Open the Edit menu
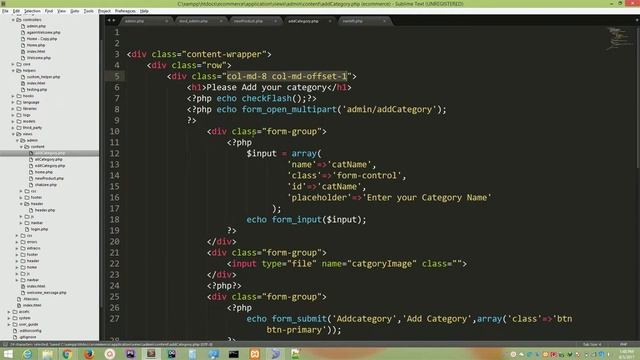Image resolution: width=640 pixels, height=360 pixels. tap(16, 11)
